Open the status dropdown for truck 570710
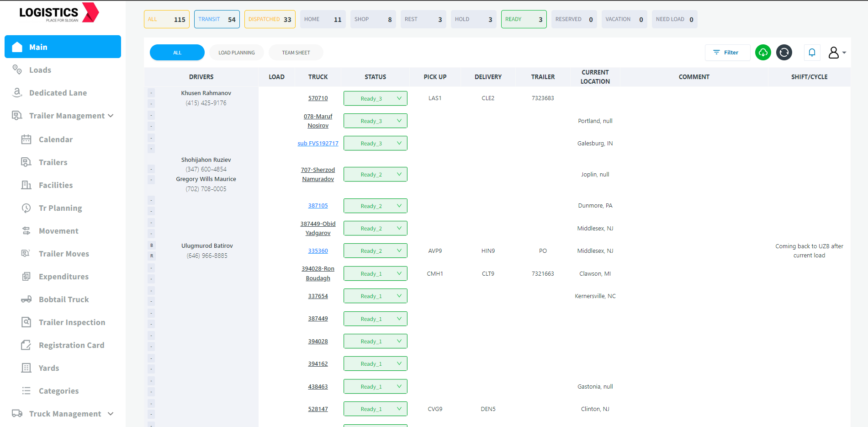This screenshot has width=868, height=427. (x=375, y=98)
